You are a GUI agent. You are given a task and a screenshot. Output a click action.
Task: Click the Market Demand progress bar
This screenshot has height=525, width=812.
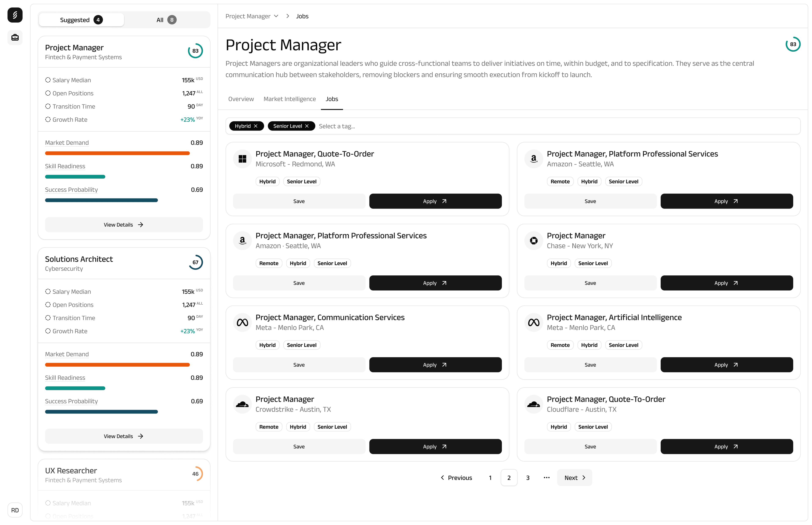pyautogui.click(x=117, y=153)
